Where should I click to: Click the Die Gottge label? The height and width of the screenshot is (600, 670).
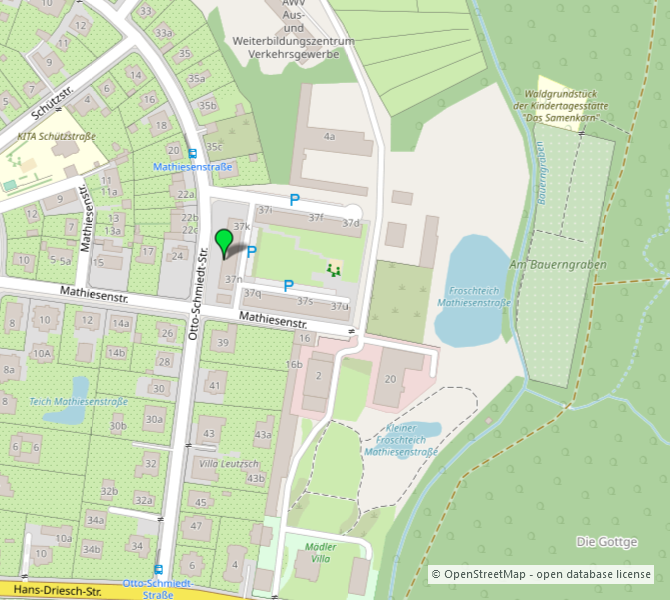(x=606, y=541)
